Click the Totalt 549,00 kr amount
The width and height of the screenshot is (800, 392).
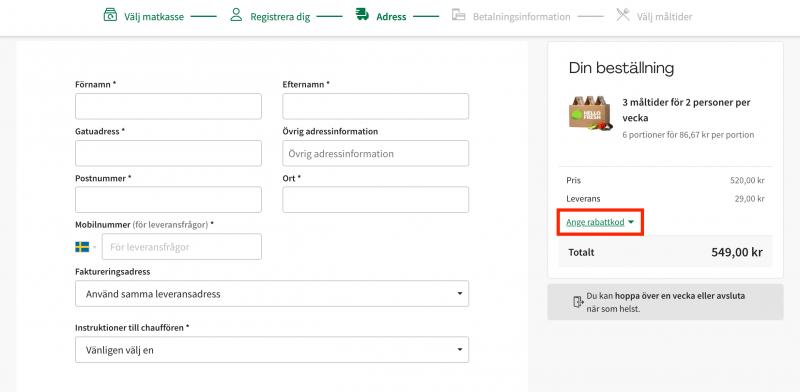tap(737, 252)
